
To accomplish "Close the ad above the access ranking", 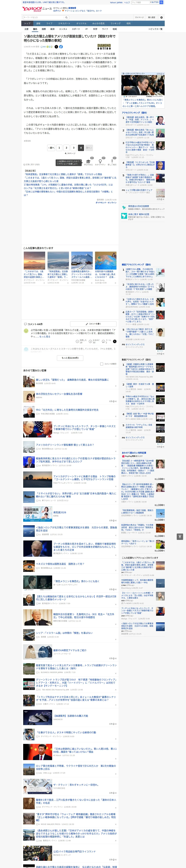I will click(x=163, y=74).
